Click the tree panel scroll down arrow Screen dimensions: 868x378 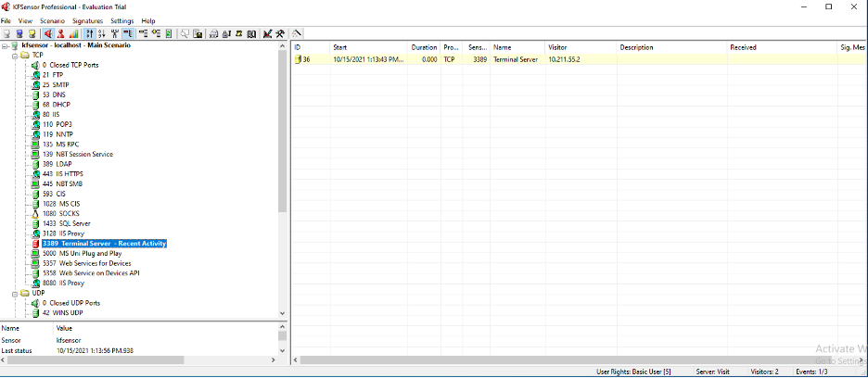[x=282, y=313]
